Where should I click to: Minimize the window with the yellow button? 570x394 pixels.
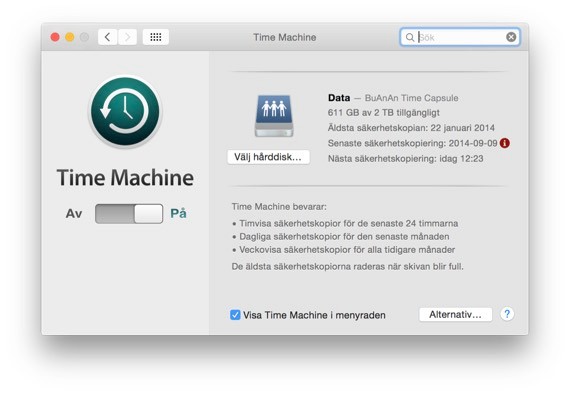click(x=70, y=37)
